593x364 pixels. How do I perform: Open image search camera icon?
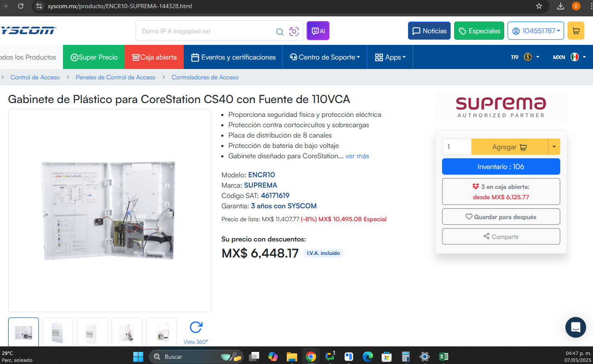click(294, 31)
